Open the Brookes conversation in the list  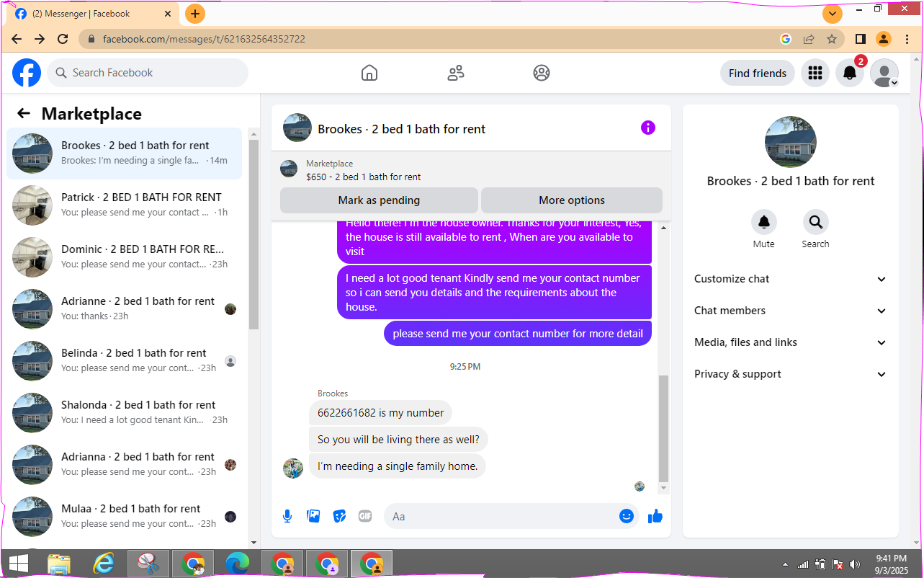125,154
